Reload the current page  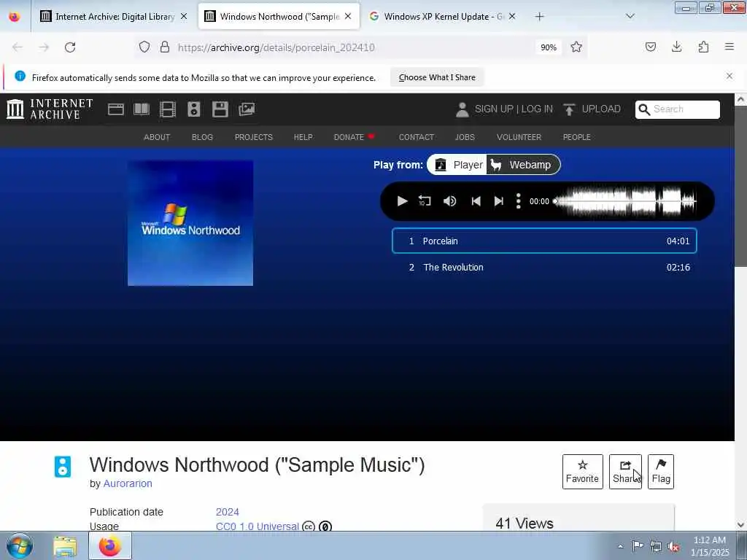[70, 47]
